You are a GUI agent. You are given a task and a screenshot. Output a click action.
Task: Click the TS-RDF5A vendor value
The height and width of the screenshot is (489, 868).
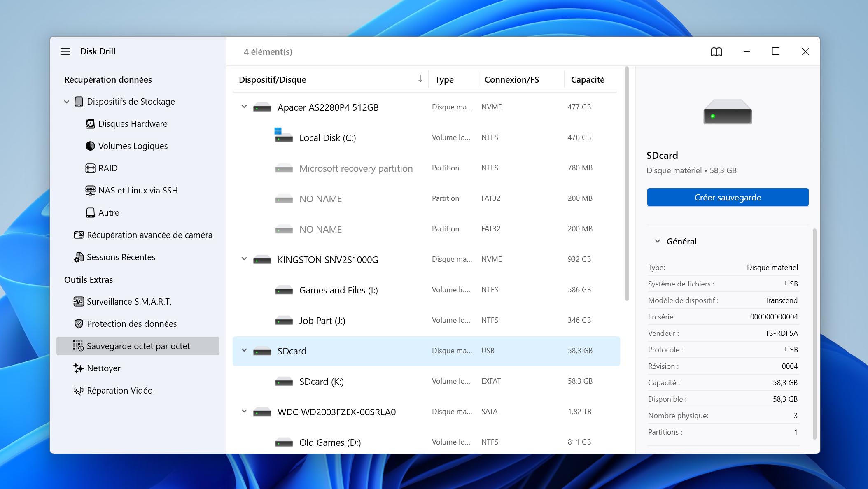coord(782,333)
